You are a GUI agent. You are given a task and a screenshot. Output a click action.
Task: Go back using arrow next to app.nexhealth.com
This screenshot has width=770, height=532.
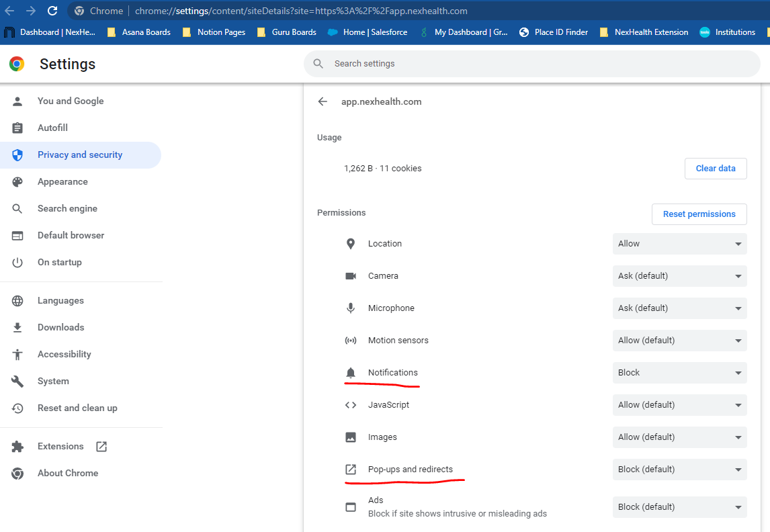click(x=323, y=101)
